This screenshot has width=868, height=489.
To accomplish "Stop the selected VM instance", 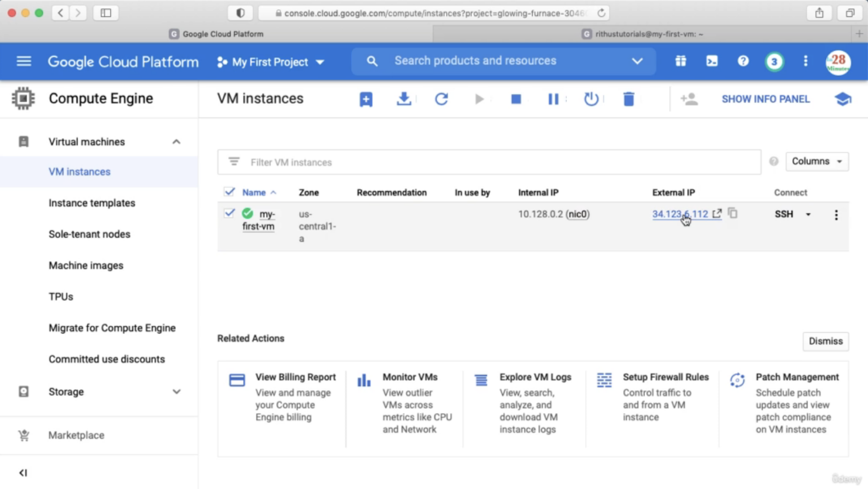I will tap(516, 99).
